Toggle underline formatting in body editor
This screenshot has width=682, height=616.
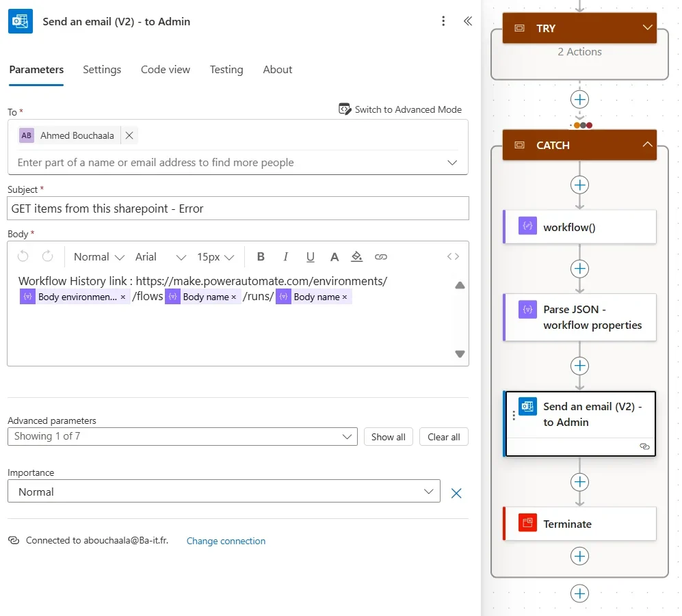click(x=310, y=257)
